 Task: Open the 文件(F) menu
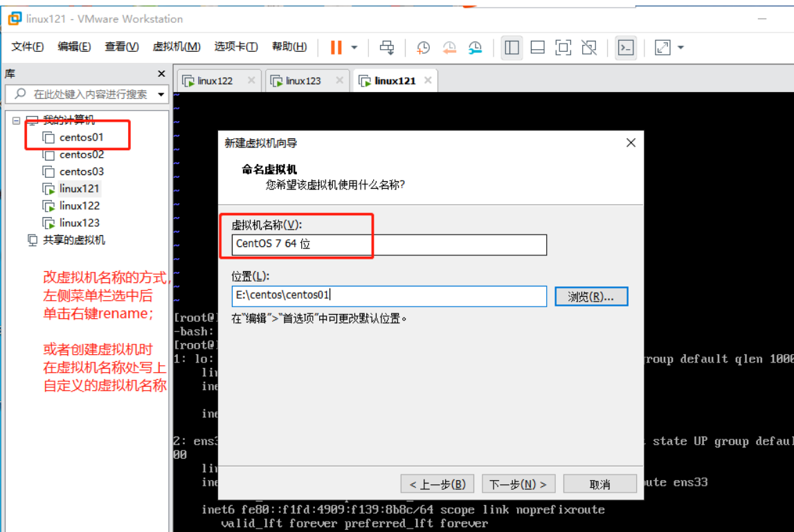pyautogui.click(x=28, y=46)
